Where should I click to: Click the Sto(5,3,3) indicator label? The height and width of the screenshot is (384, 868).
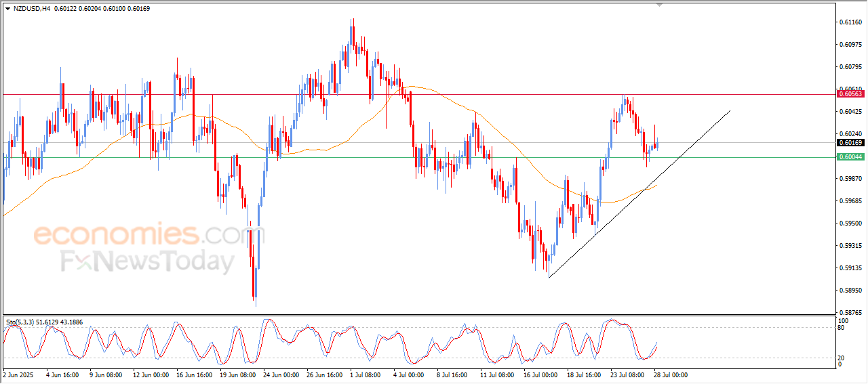[x=20, y=322]
